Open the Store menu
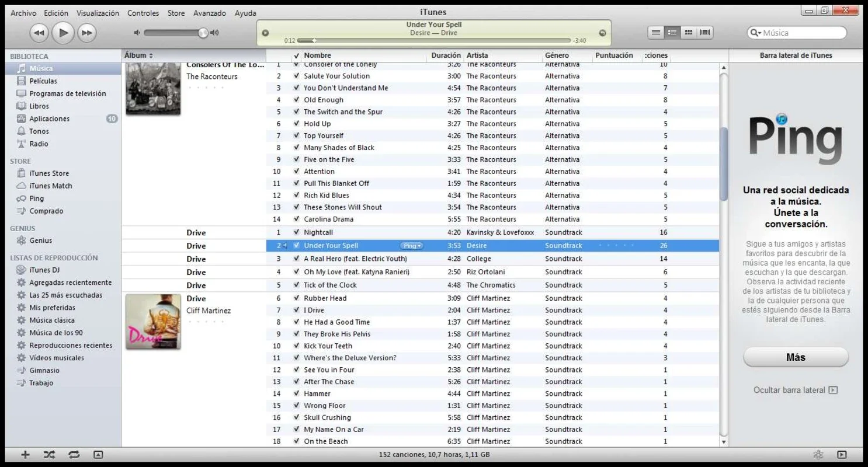Screen dimensions: 868x467 (176, 13)
